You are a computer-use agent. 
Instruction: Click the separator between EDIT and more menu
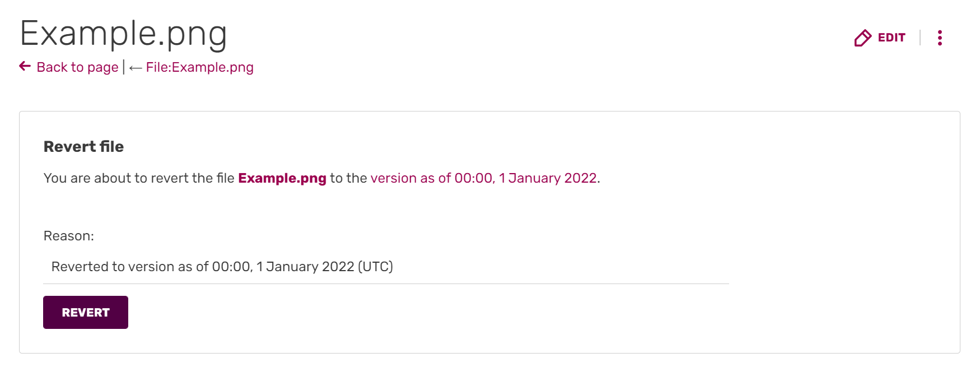coord(920,38)
